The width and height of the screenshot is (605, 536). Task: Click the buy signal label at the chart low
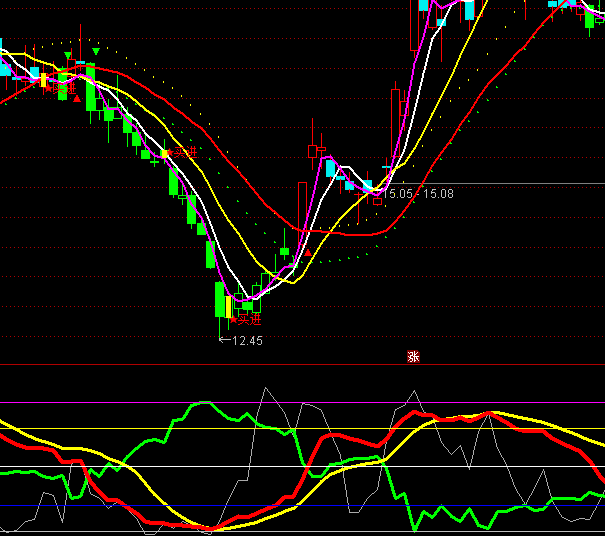click(245, 320)
